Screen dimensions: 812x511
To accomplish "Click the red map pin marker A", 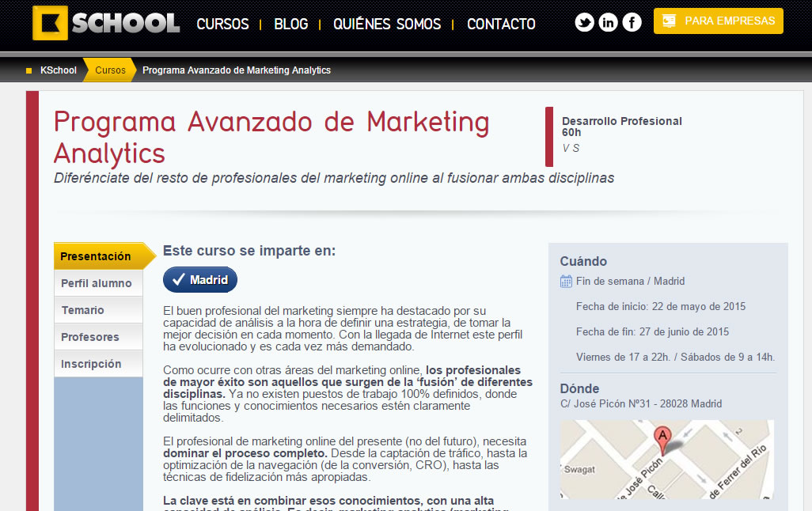I will coord(662,436).
